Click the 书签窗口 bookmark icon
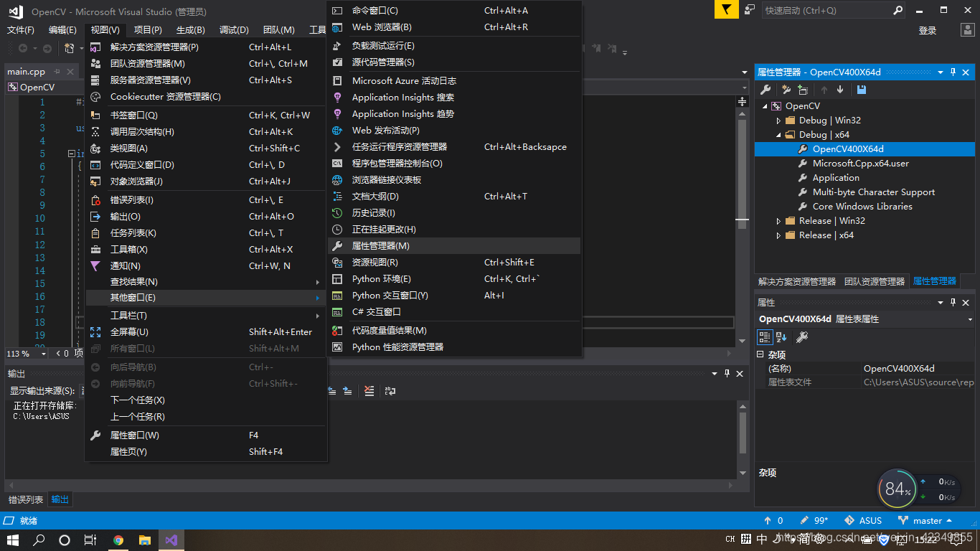 point(95,115)
